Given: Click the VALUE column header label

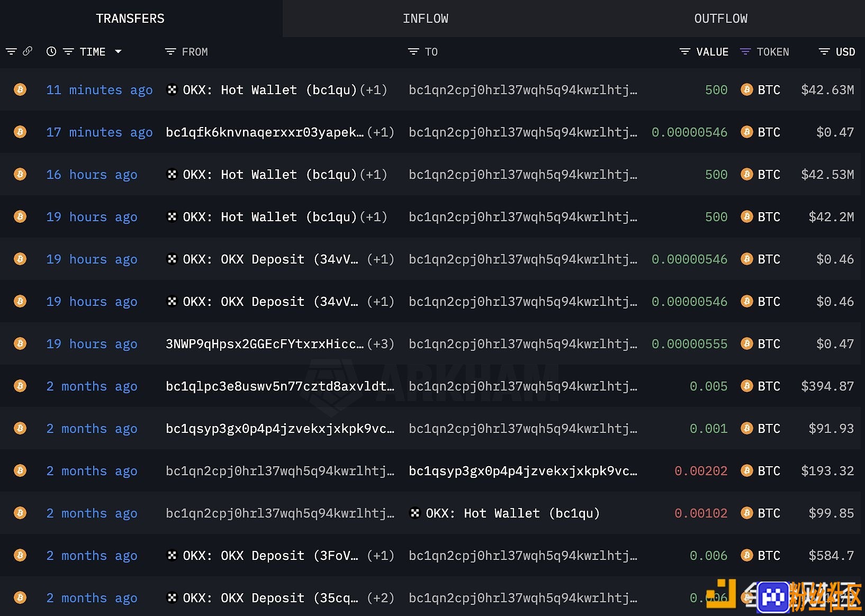Looking at the screenshot, I should 712,52.
